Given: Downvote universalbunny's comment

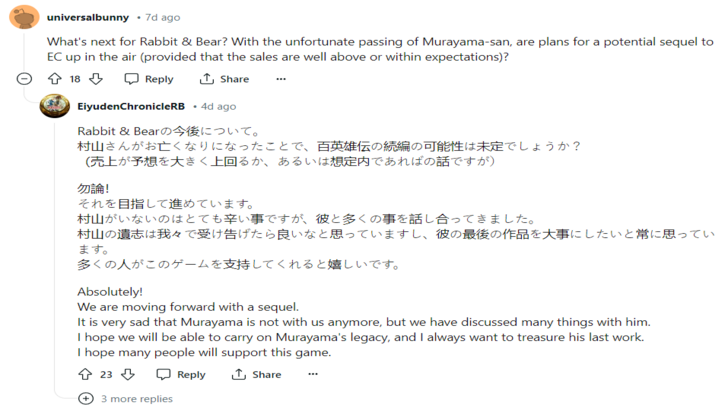Looking at the screenshot, I should (x=95, y=79).
